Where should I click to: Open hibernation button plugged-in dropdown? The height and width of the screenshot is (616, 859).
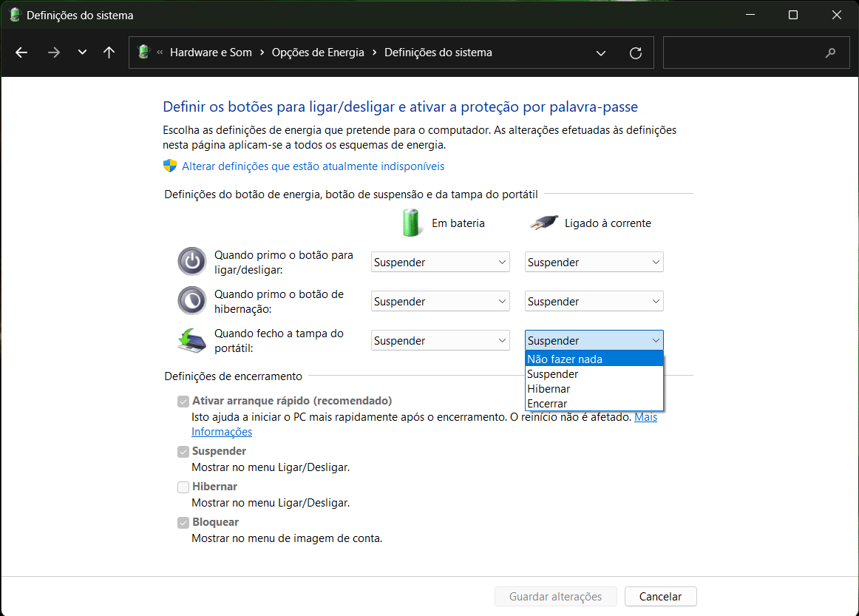tap(594, 302)
